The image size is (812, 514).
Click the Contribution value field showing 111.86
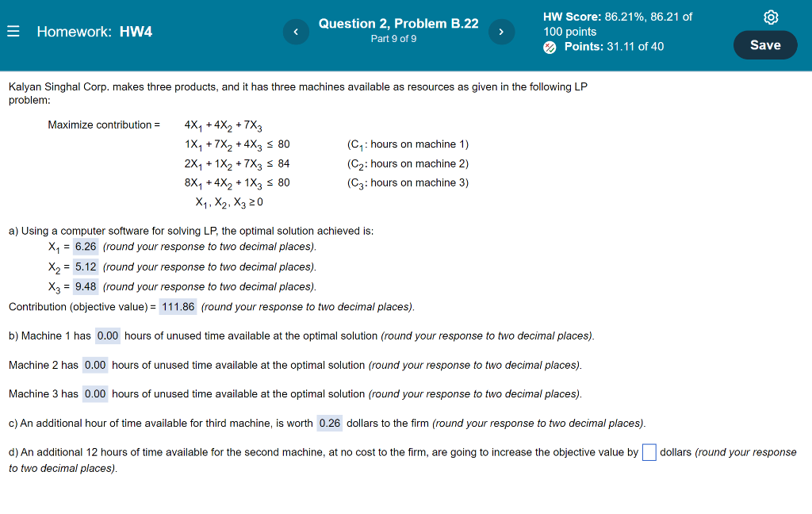(178, 306)
